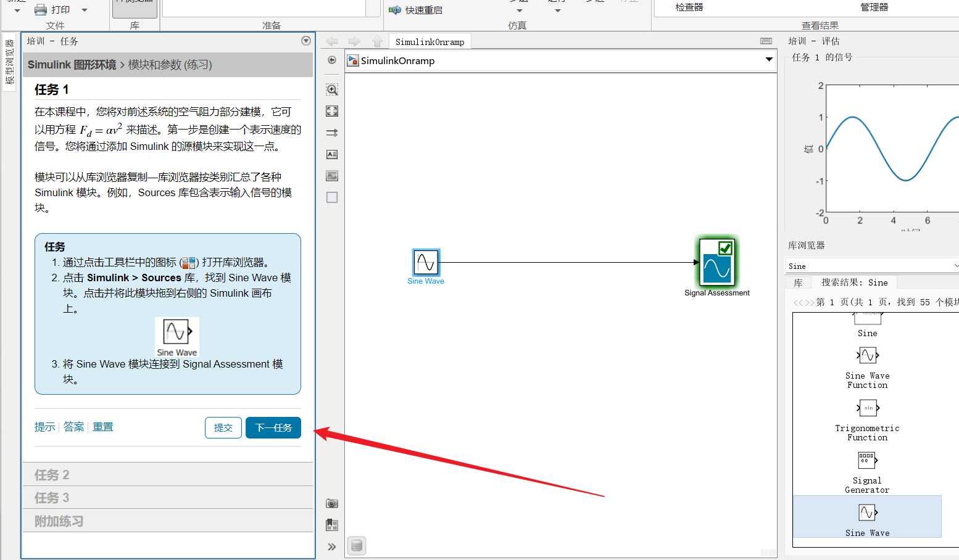Image resolution: width=959 pixels, height=560 pixels.
Task: Select the SimulinkOnramp model tab
Action: click(x=430, y=42)
